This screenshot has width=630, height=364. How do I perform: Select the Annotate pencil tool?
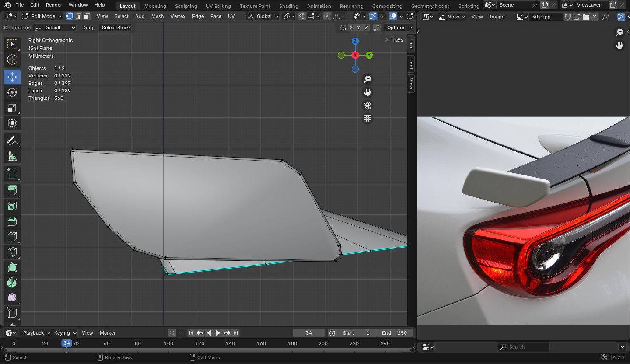click(x=12, y=140)
